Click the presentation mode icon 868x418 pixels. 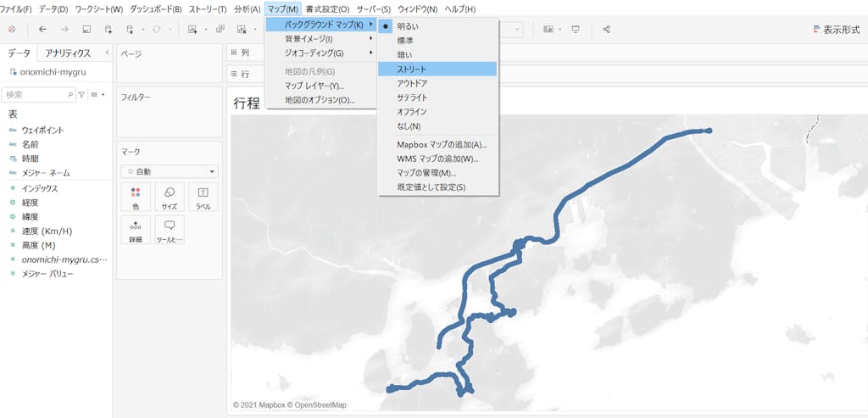576,30
